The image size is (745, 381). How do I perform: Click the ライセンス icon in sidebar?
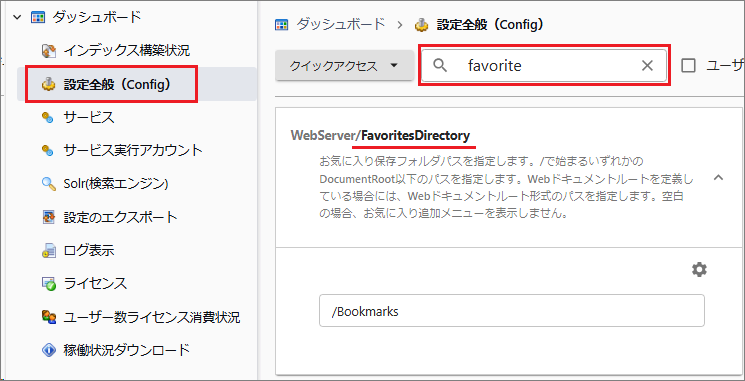click(48, 284)
